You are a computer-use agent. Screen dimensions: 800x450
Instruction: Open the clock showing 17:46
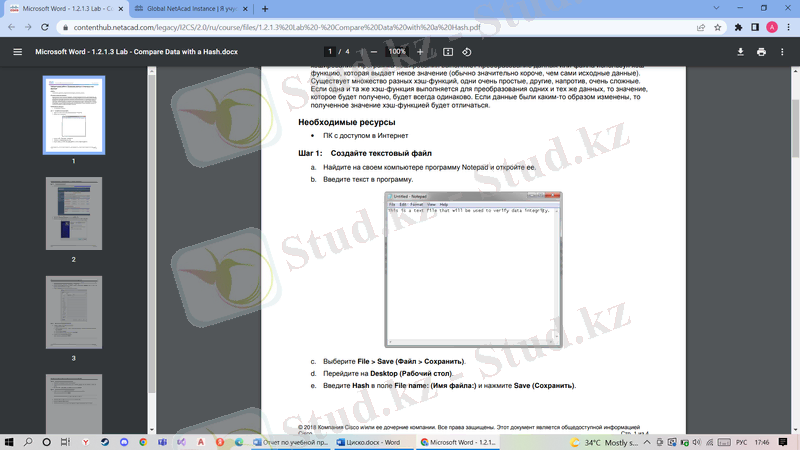point(762,442)
